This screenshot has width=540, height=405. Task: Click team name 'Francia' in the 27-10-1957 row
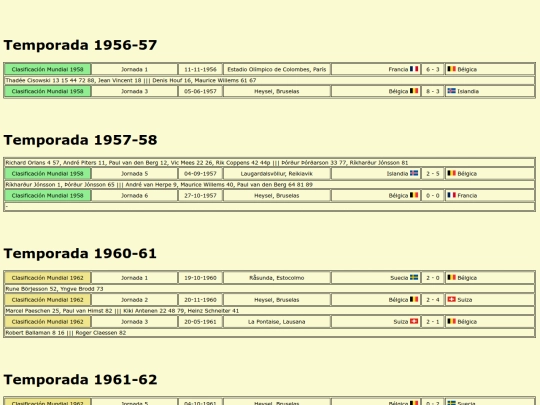467,196
